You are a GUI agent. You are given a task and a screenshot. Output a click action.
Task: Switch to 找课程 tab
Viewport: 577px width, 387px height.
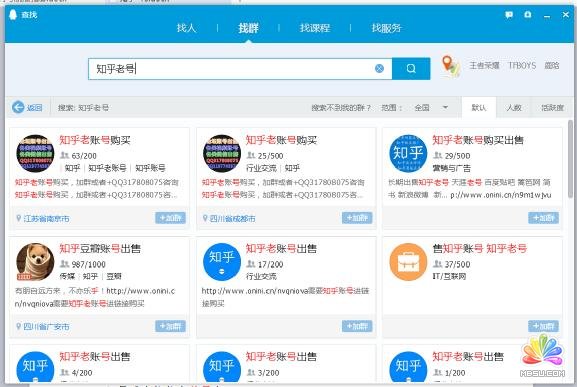(x=315, y=28)
